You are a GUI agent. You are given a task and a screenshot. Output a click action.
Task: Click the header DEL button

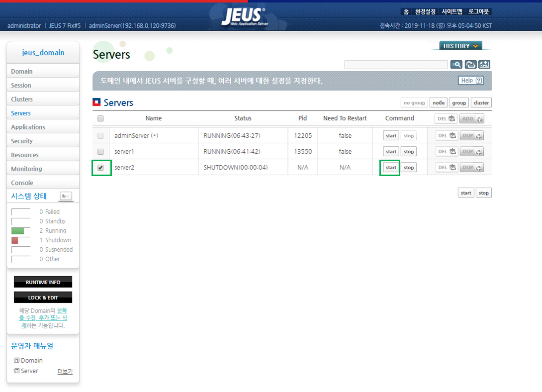click(446, 118)
